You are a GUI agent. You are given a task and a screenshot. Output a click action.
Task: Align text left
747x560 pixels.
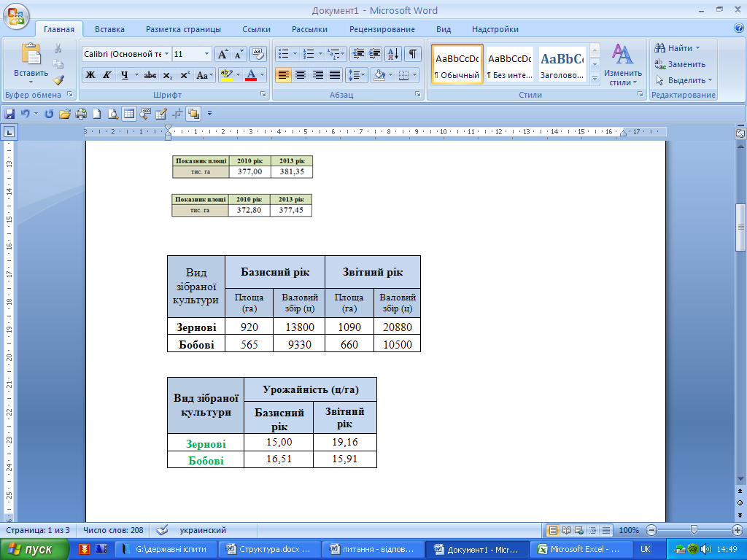[284, 75]
